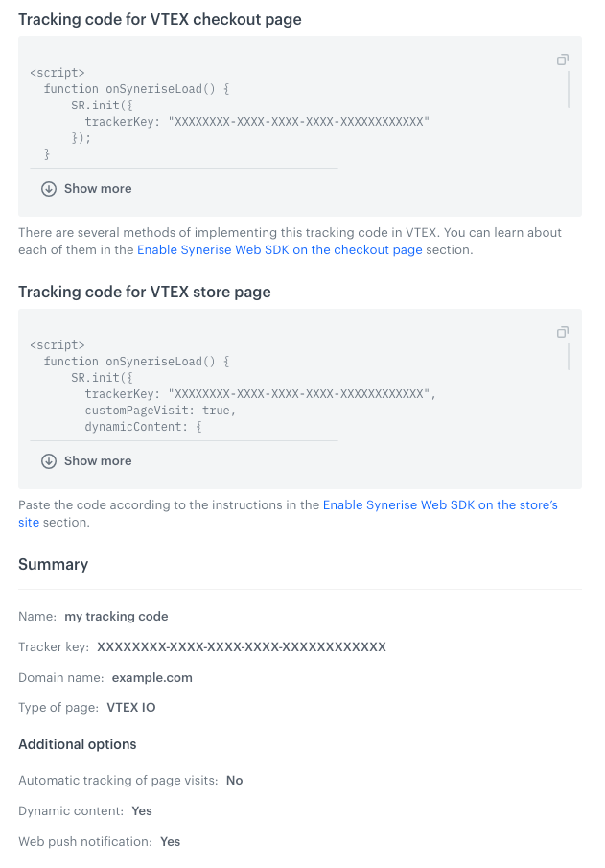
Task: Click the Summary section heading
Action: coord(53,564)
